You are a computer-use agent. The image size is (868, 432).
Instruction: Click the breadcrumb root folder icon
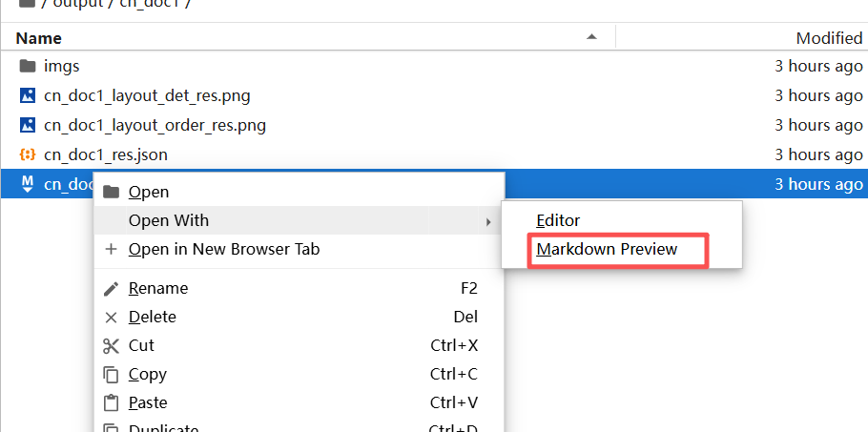27,3
